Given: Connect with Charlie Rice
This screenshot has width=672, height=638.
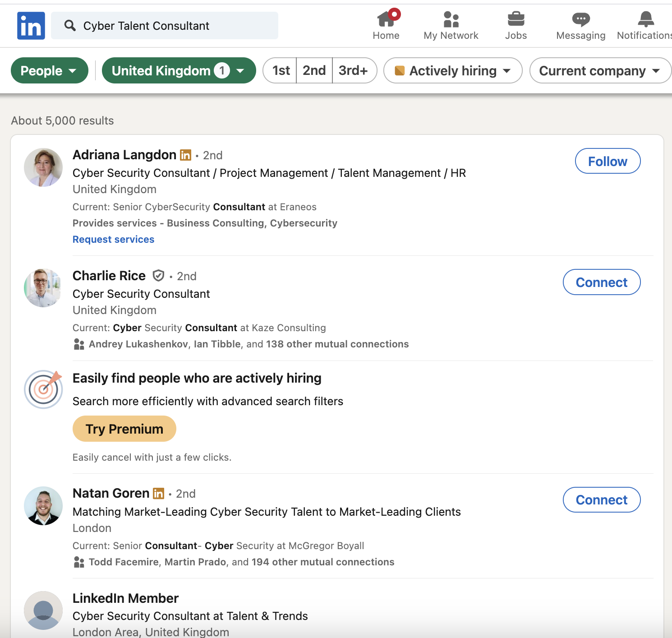Looking at the screenshot, I should click(x=602, y=282).
